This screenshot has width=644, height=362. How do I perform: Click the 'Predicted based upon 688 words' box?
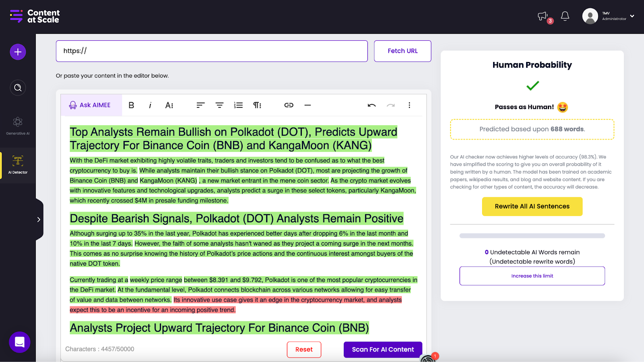532,129
